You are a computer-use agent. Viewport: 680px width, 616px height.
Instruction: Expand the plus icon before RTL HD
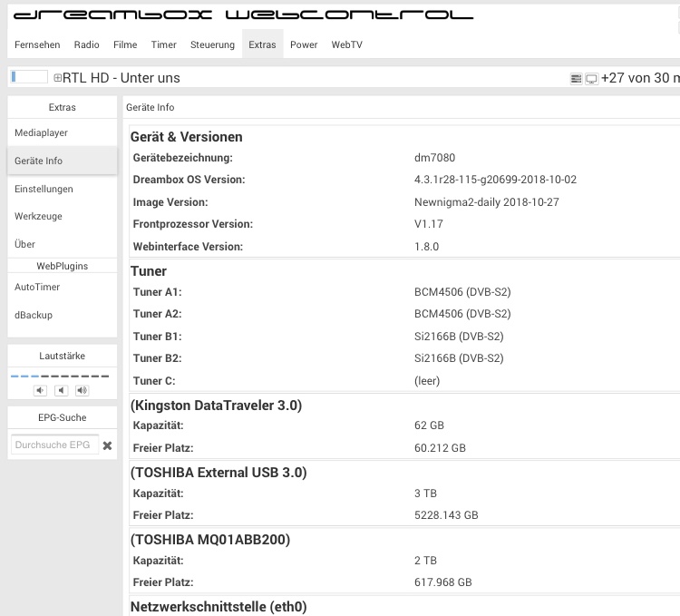click(x=58, y=78)
